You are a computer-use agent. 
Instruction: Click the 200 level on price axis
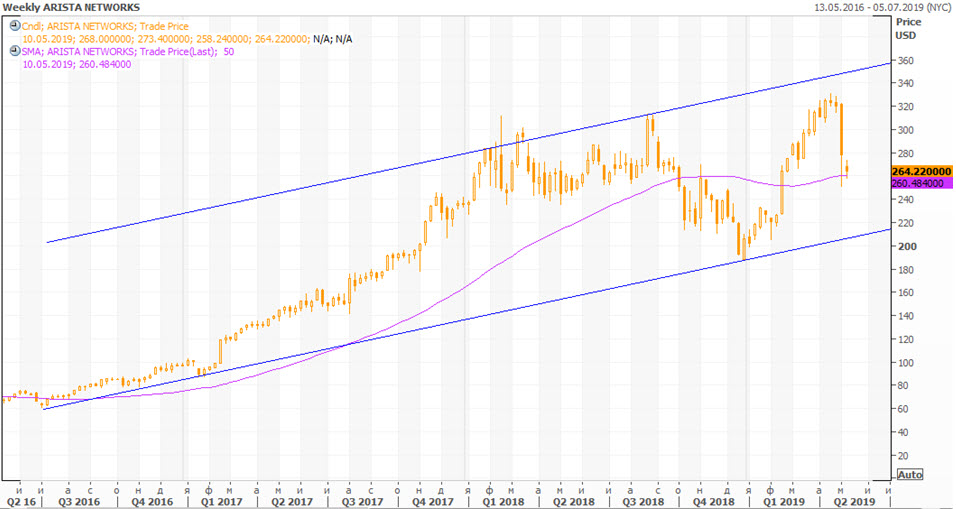point(906,246)
